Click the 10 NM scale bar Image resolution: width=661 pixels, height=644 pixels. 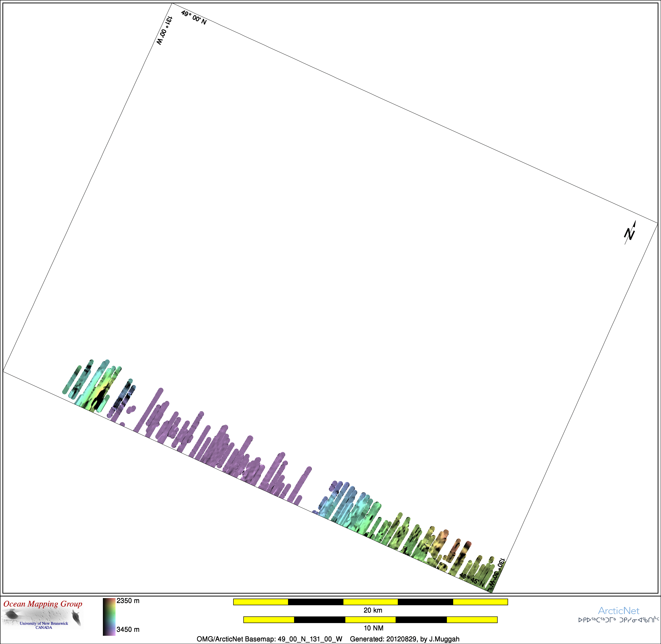[370, 620]
